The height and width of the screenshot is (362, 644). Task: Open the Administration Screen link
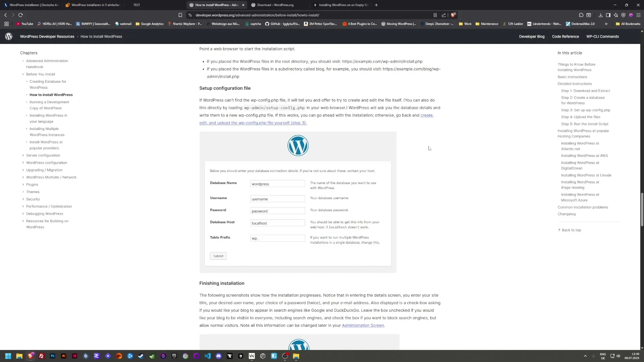(363, 325)
